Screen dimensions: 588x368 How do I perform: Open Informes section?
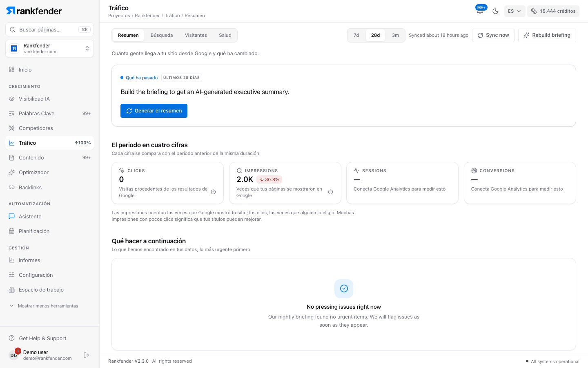[x=49, y=260]
